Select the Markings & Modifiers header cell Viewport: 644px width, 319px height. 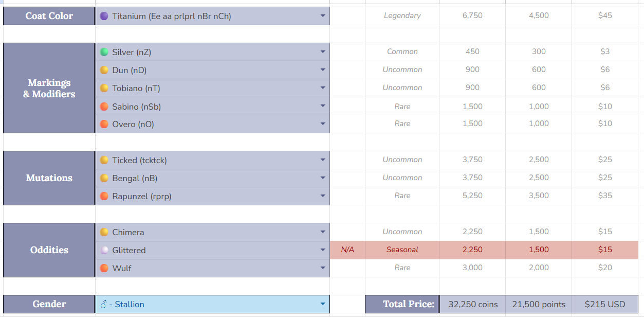[49, 88]
